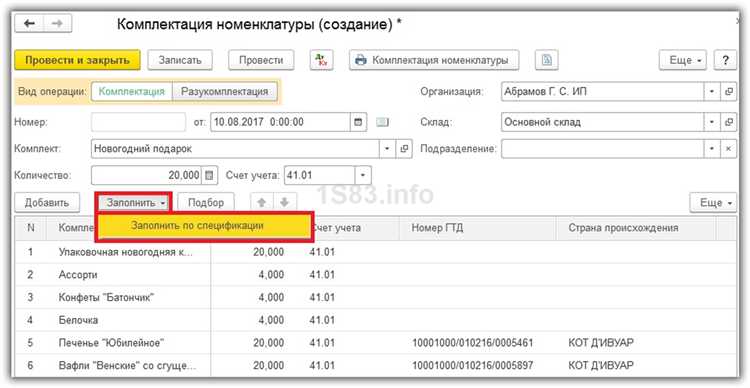Open the Организация record form icon
The width and height of the screenshot is (750, 388).
point(728,91)
